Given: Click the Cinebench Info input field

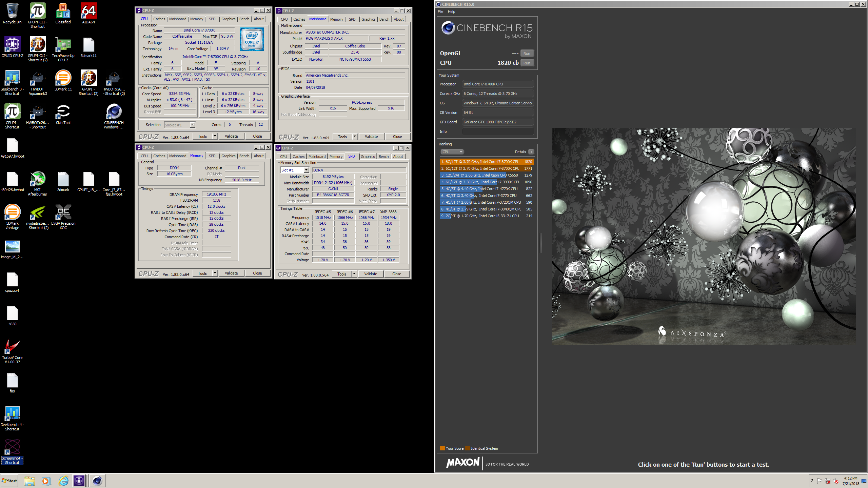Looking at the screenshot, I should (x=498, y=131).
